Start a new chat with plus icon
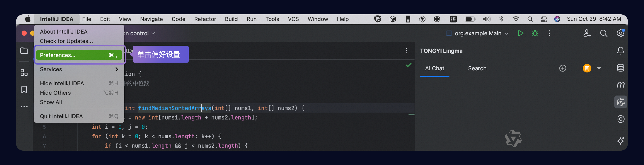644x165 pixels. [x=563, y=68]
